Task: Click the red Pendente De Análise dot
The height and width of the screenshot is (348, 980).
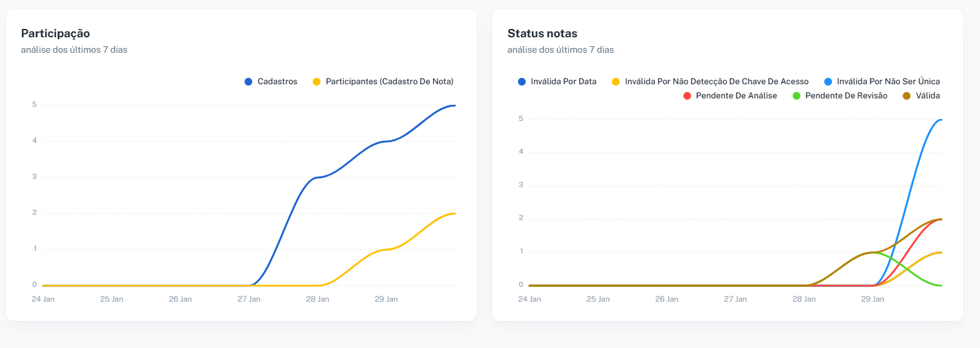Action: 687,96
